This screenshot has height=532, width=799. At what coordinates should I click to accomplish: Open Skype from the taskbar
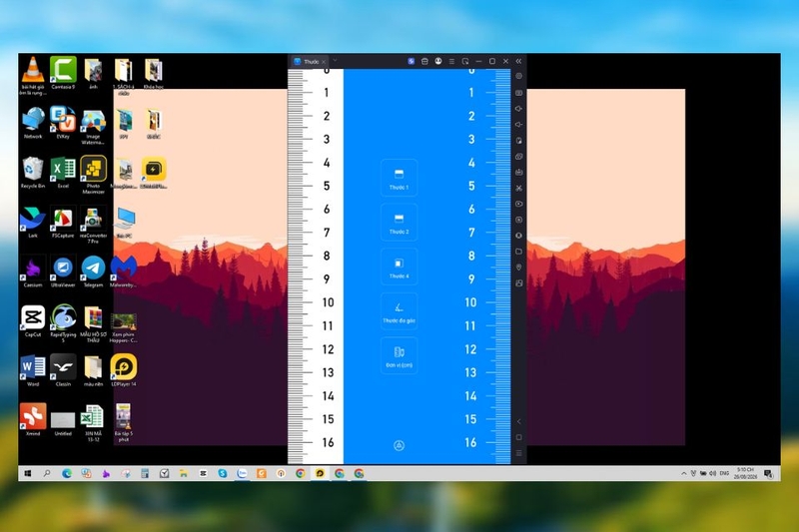point(223,473)
